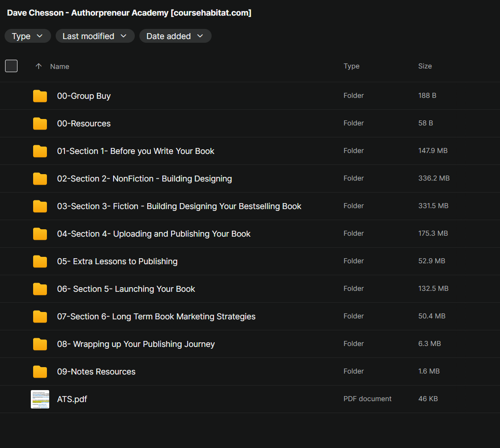Click the 00-Resources folder icon
The width and height of the screenshot is (500, 448).
click(x=40, y=123)
